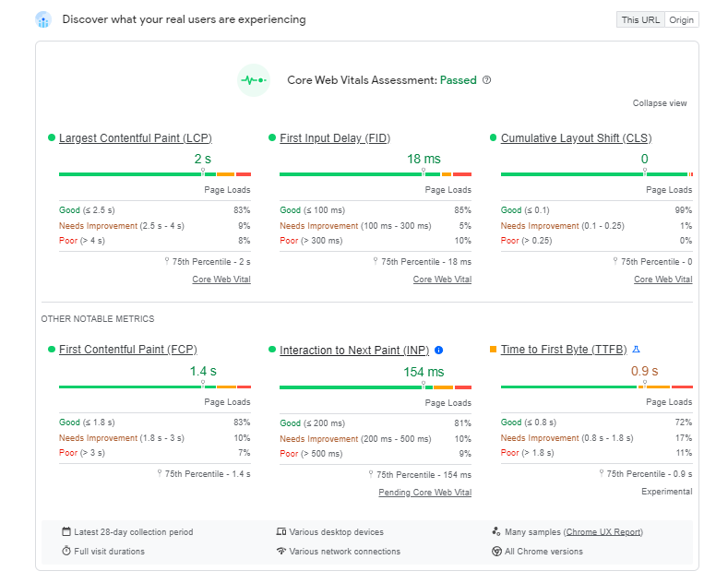Image resolution: width=728 pixels, height=583 pixels.
Task: Click the desktop devices icon
Action: [281, 532]
